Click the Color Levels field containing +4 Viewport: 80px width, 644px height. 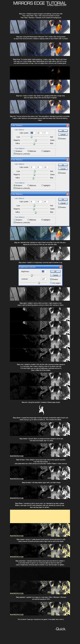tap(46, 202)
